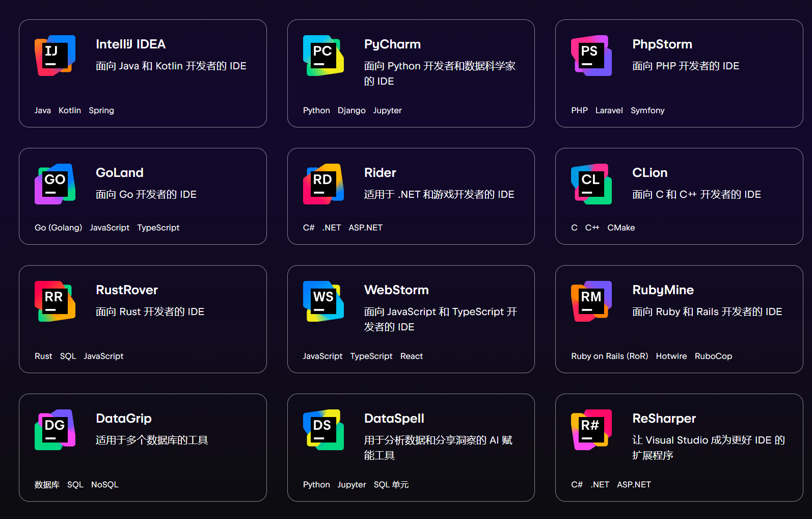Click the GoLand GO logo icon
Image resolution: width=812 pixels, height=519 pixels.
click(55, 184)
